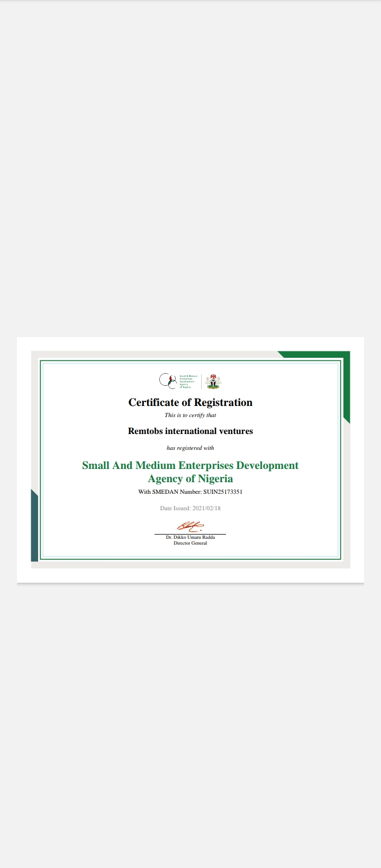381x868 pixels.
Task: Click the 'Agency of Nigeria' green text
Action: click(190, 479)
